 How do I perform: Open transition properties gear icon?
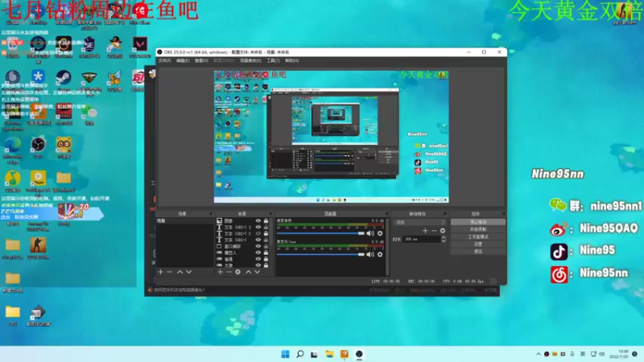[x=442, y=231]
